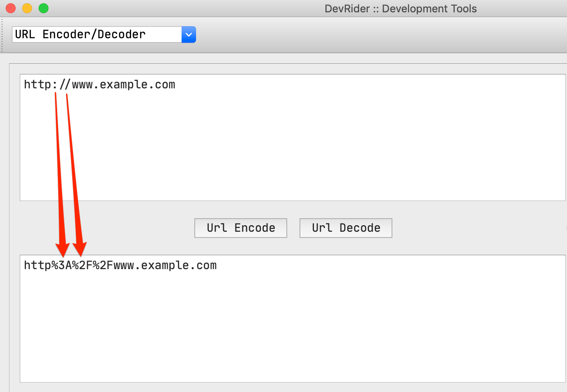
Task: Click the %2F%2F portion of encoded output
Action: coord(92,265)
